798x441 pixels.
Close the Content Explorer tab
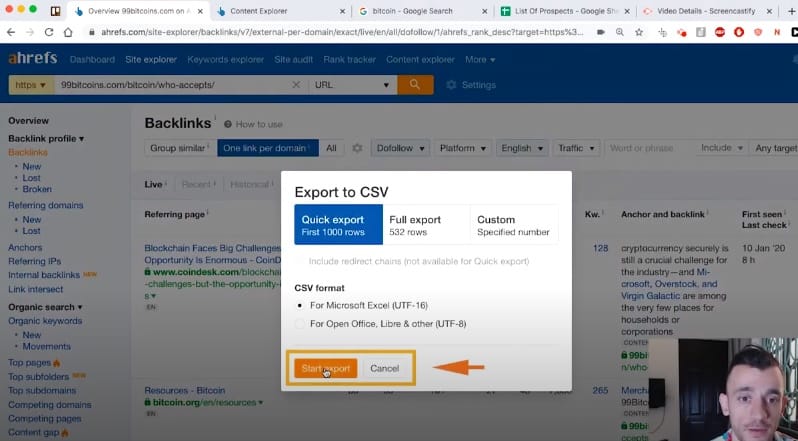coord(342,11)
